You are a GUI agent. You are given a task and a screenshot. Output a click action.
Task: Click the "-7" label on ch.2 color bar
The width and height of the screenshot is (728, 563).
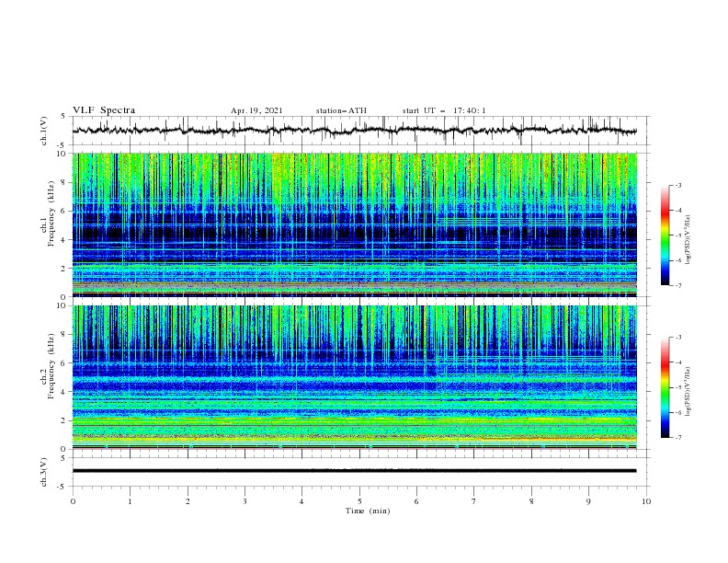(678, 438)
